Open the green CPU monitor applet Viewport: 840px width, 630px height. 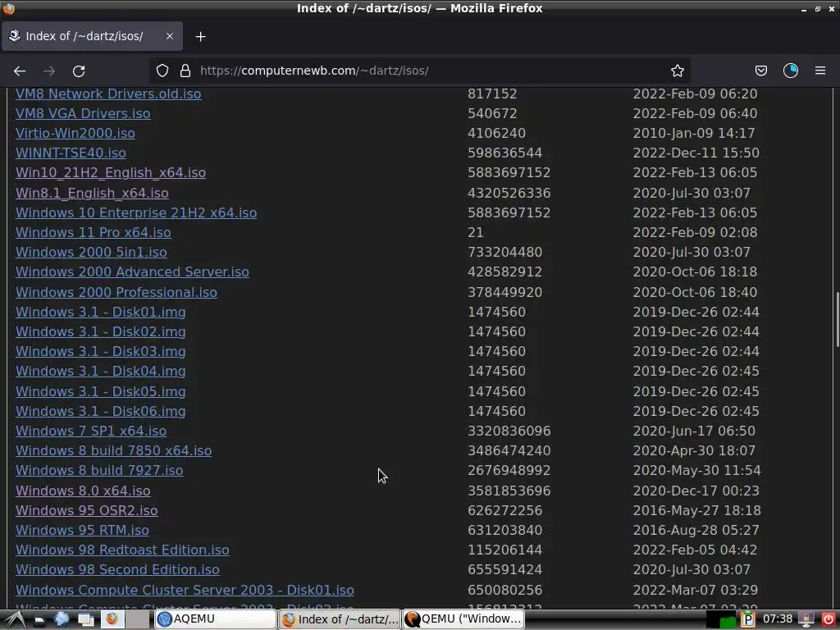point(720,620)
